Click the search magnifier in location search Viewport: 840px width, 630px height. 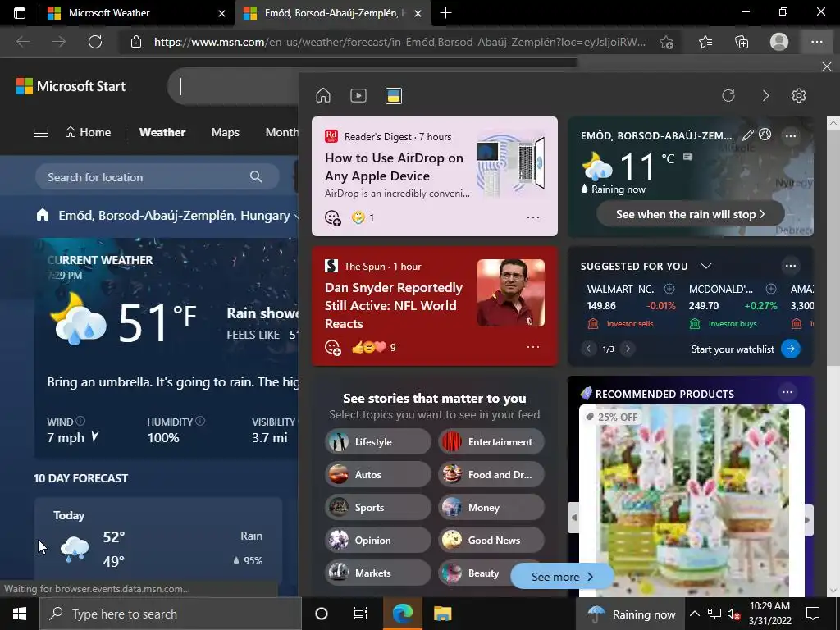tap(256, 176)
